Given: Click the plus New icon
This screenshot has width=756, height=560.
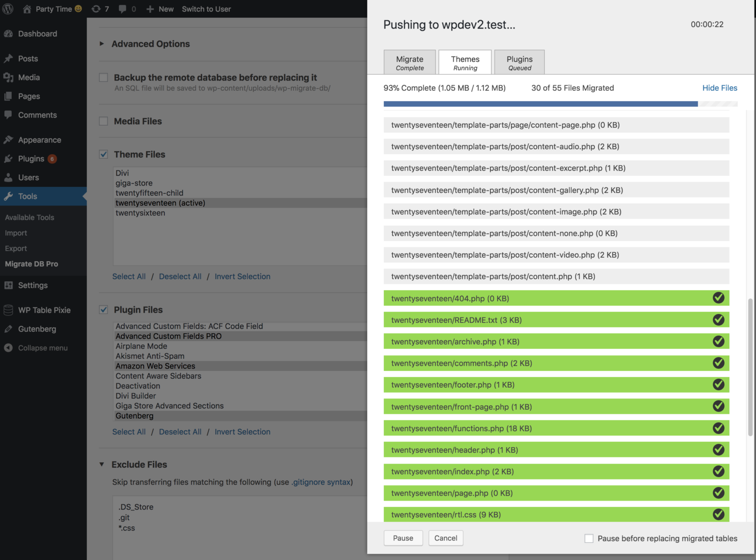Looking at the screenshot, I should click(150, 9).
